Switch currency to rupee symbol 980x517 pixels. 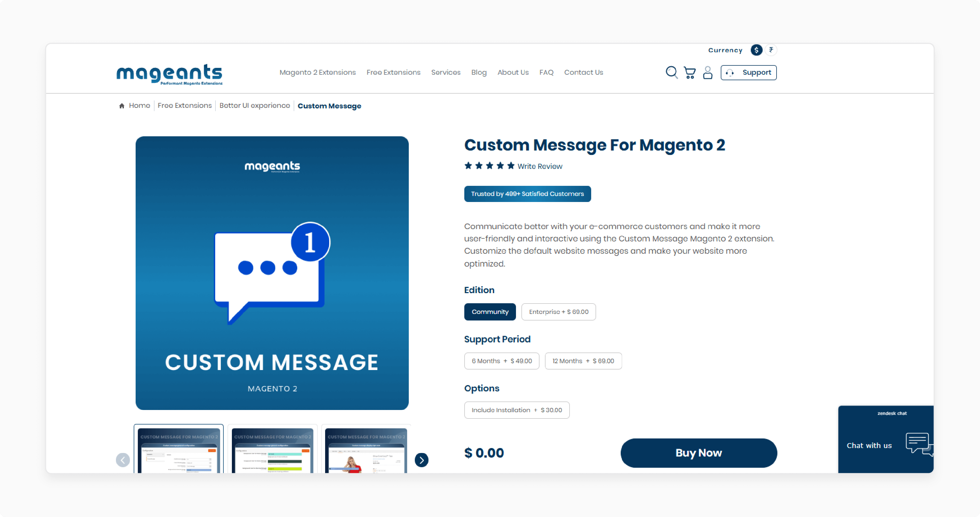click(771, 50)
